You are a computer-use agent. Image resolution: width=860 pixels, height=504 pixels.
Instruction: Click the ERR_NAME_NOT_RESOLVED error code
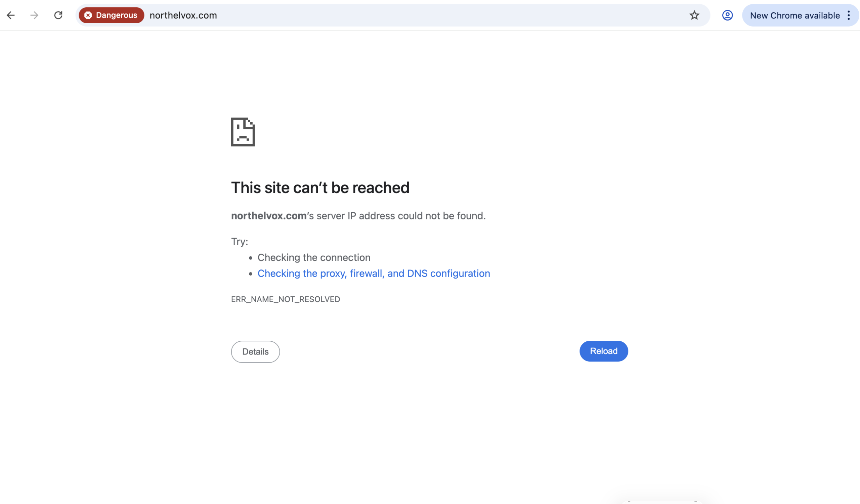(x=285, y=299)
